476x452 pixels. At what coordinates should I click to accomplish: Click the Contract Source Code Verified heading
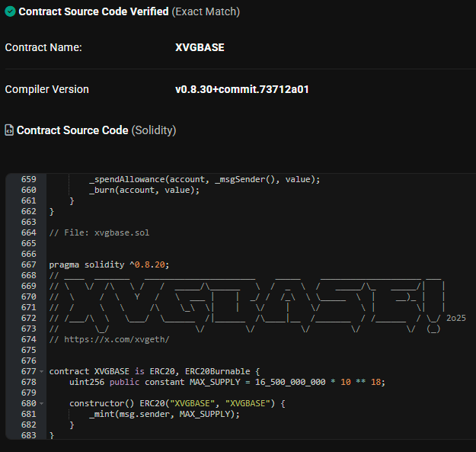click(94, 11)
